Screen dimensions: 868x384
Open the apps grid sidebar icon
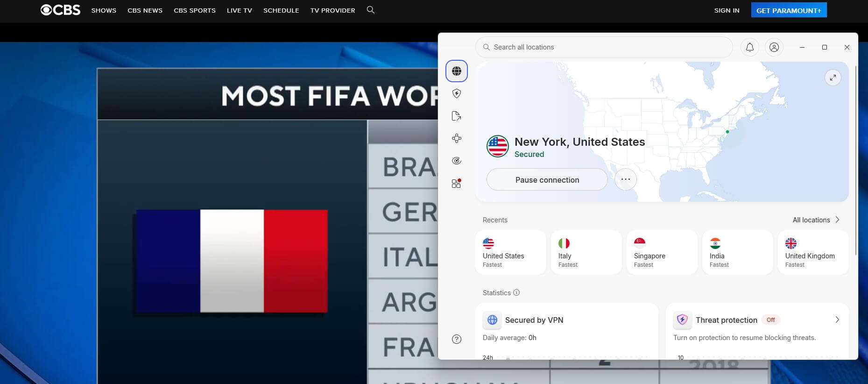[x=457, y=183]
